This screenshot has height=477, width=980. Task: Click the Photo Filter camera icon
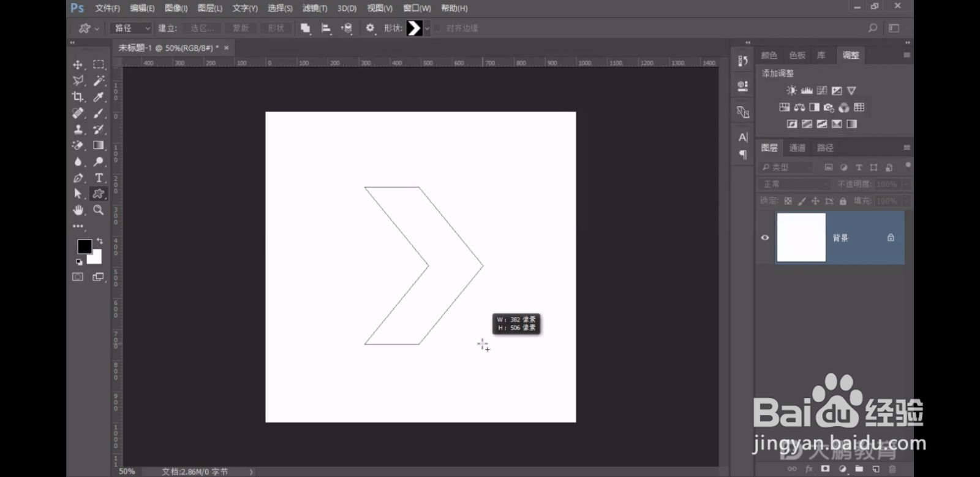[x=829, y=107]
